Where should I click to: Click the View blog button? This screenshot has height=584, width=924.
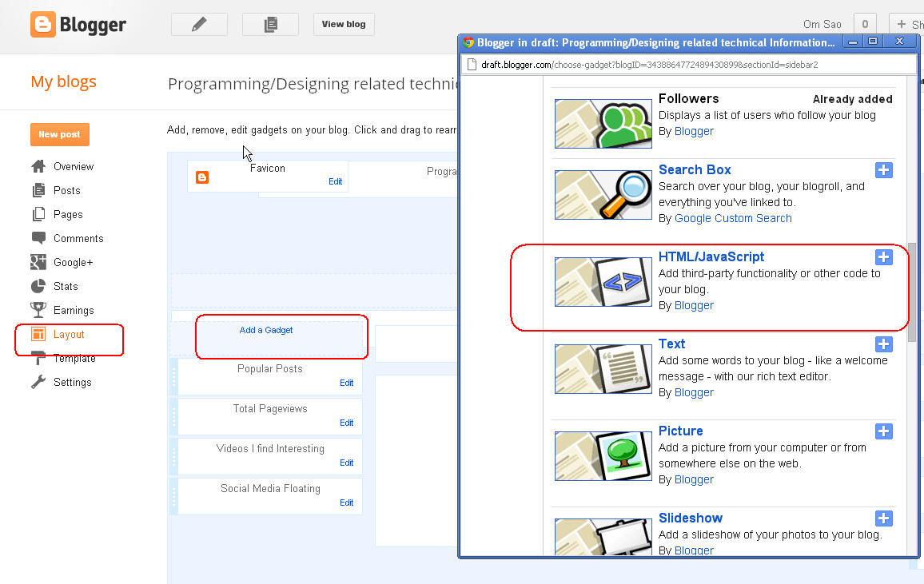coord(344,24)
